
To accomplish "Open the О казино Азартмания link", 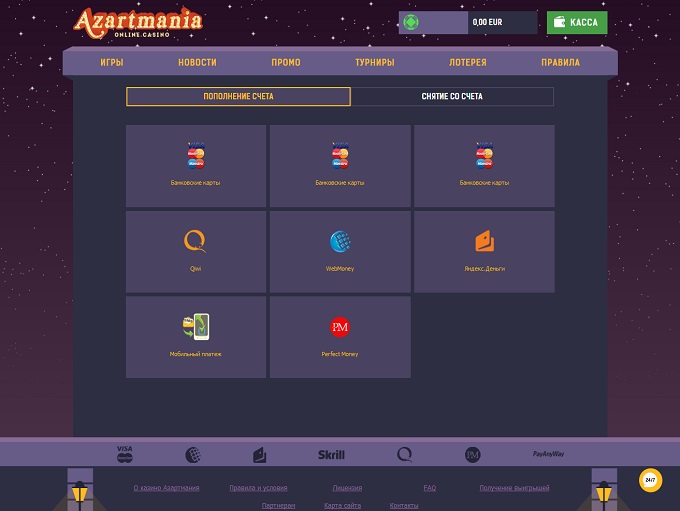I will [x=167, y=488].
